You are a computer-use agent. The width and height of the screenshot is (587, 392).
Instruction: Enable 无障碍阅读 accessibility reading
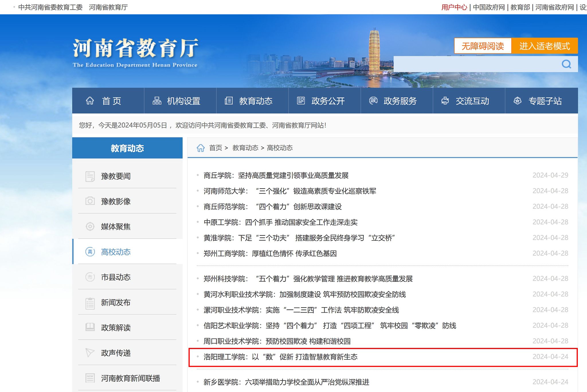coord(483,46)
